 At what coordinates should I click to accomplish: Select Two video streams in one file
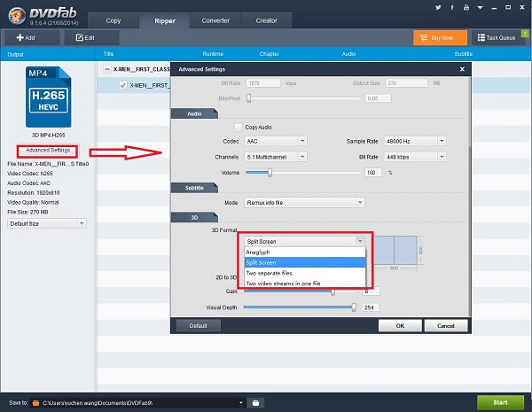(305, 284)
